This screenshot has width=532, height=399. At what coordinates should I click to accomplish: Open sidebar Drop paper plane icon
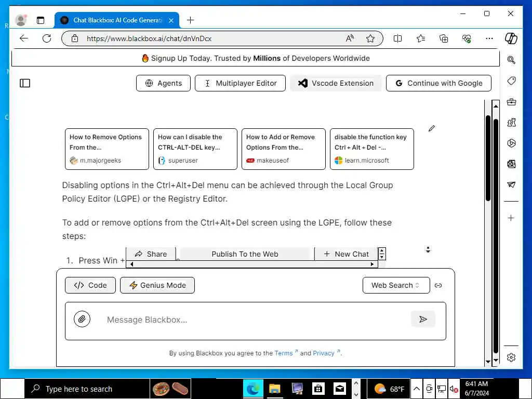pyautogui.click(x=511, y=185)
